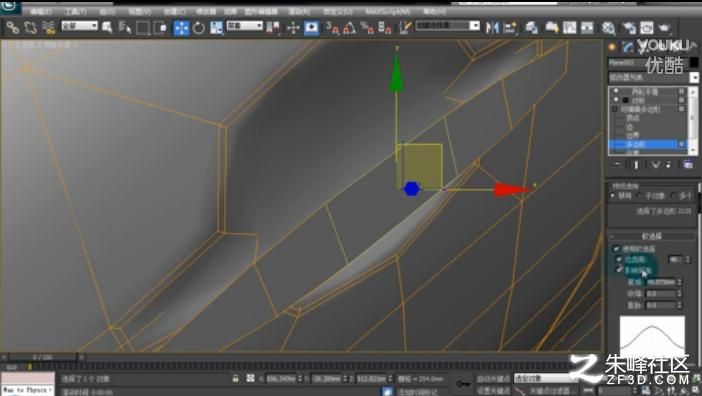The width and height of the screenshot is (702, 396).
Task: Toggle the Edge Distance checkbox
Action: coord(620,260)
